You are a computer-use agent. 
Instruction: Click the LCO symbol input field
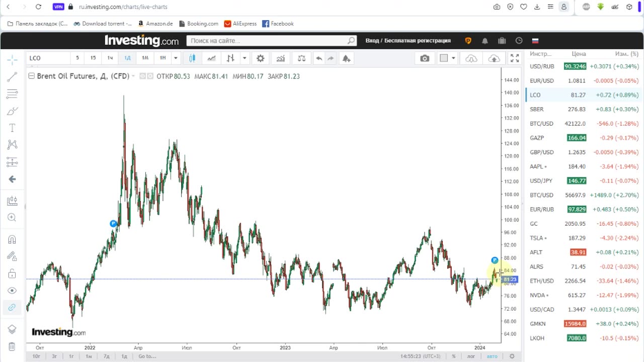48,58
